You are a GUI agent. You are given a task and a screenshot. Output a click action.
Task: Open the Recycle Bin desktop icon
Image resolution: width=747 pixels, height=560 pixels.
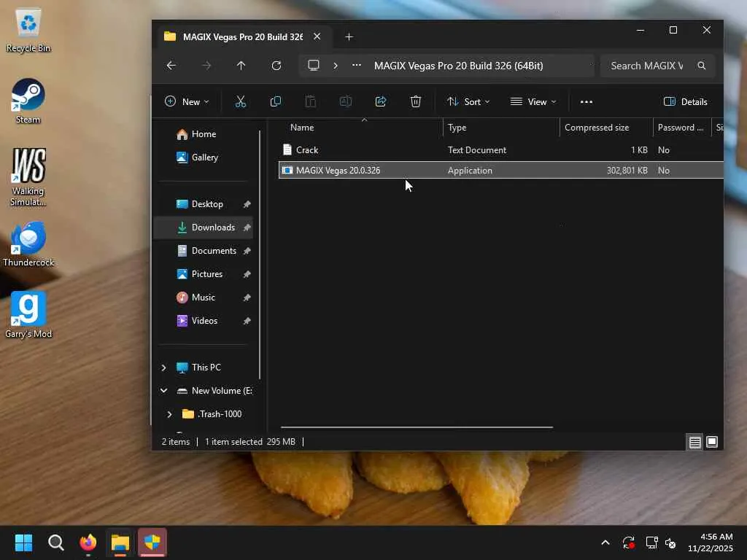28,31
